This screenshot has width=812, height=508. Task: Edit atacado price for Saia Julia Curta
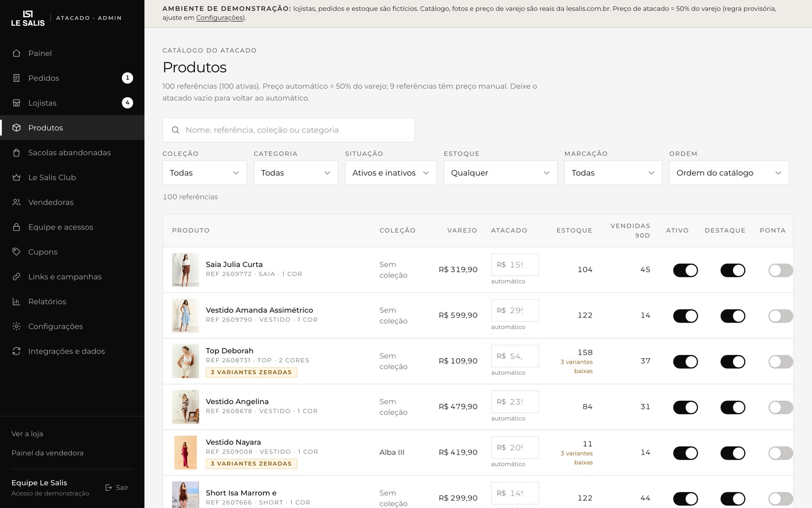click(515, 265)
